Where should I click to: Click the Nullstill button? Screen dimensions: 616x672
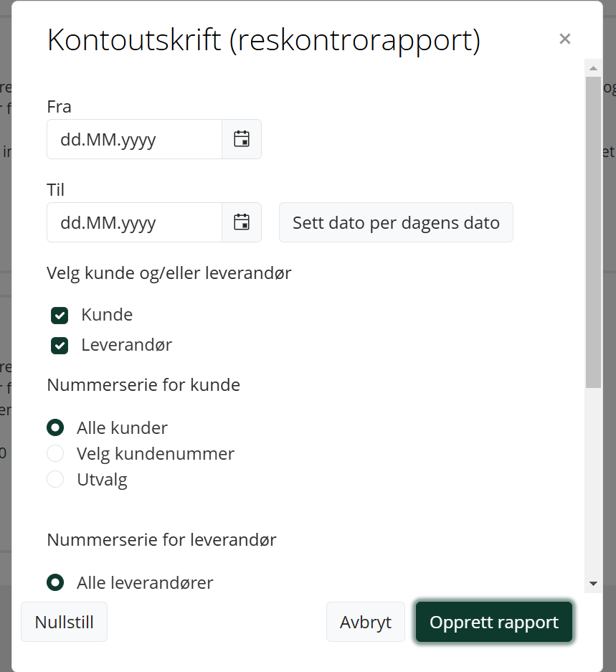point(65,622)
